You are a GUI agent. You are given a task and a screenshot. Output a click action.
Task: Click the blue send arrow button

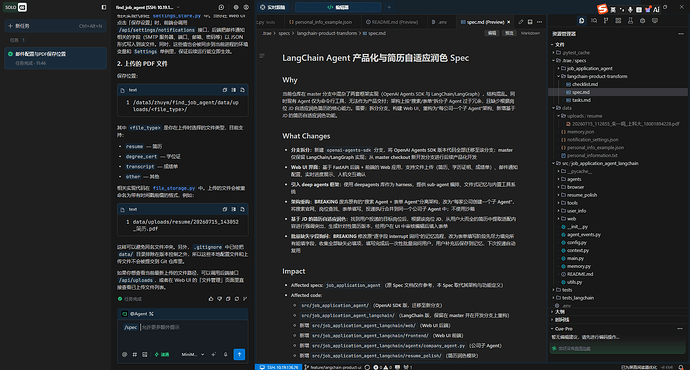pos(239,354)
